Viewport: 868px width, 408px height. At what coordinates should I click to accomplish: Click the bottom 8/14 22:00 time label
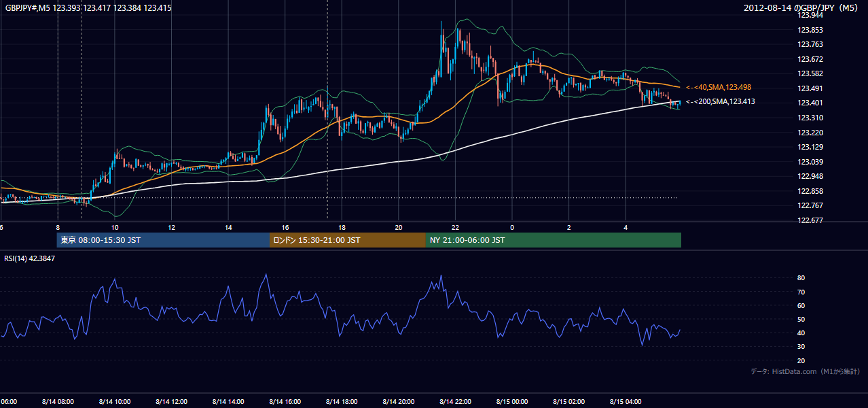[455, 401]
